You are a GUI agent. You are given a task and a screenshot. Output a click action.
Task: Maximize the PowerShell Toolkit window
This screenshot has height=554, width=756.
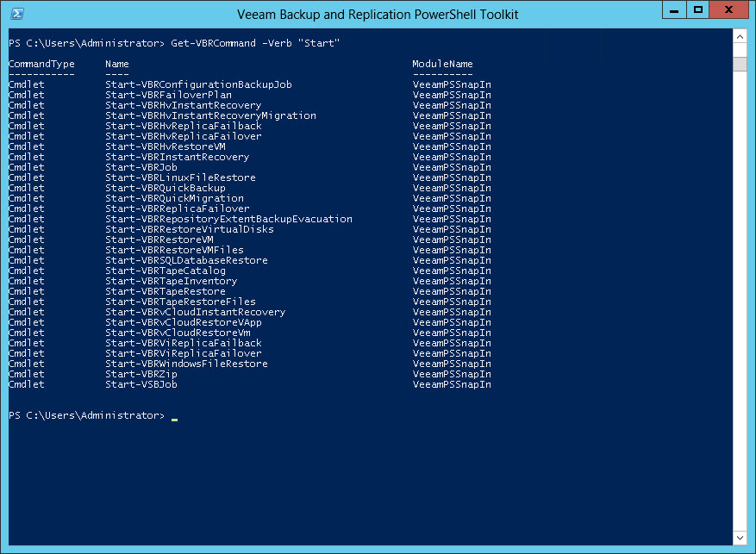[x=697, y=9]
